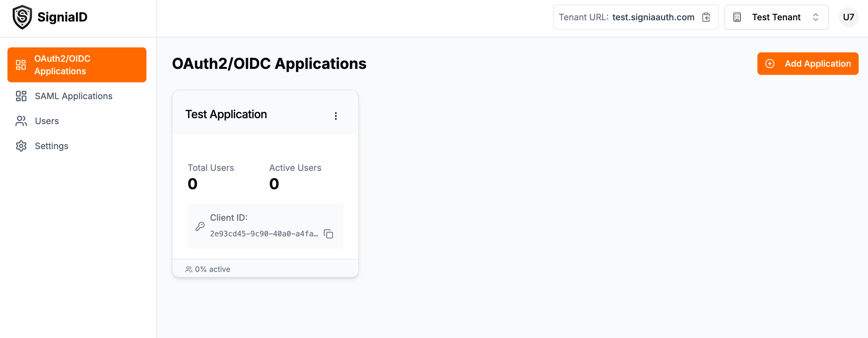This screenshot has height=338, width=868.
Task: Copy the Client ID with the copy icon
Action: pyautogui.click(x=328, y=234)
